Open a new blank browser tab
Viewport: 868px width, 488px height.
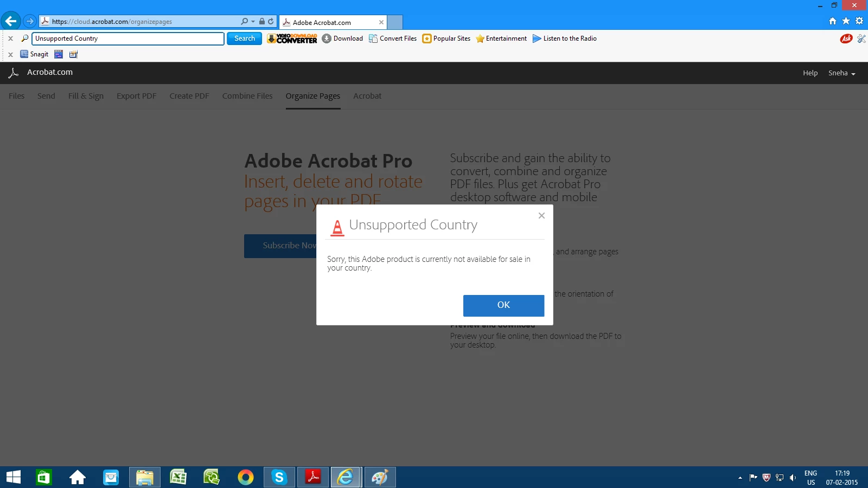pyautogui.click(x=395, y=22)
